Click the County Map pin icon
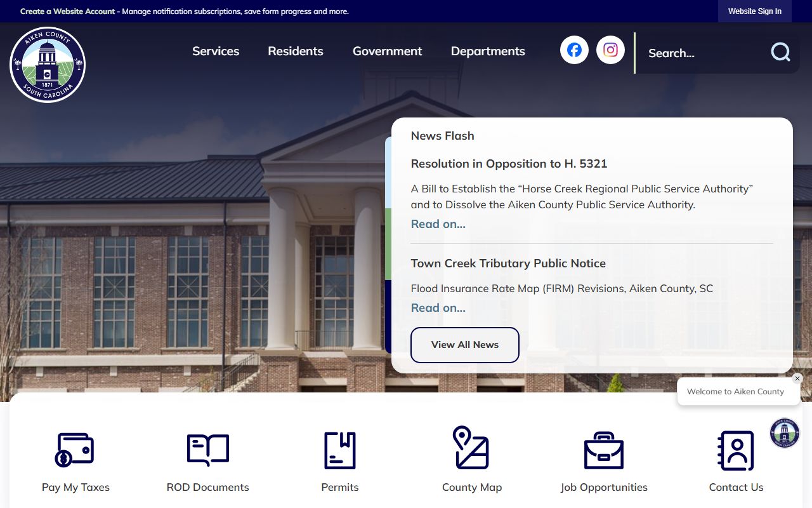Viewport: 812px width, 508px height. (471, 447)
